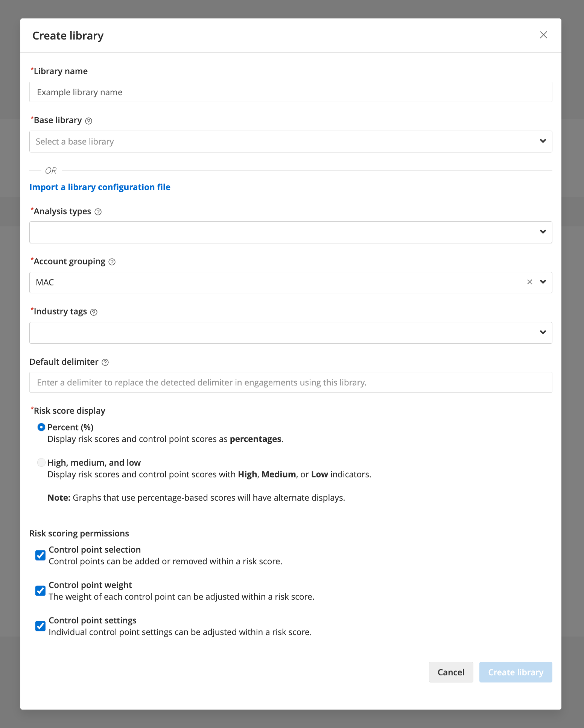Click the Analysis types help icon
The height and width of the screenshot is (728, 584).
pyautogui.click(x=98, y=212)
